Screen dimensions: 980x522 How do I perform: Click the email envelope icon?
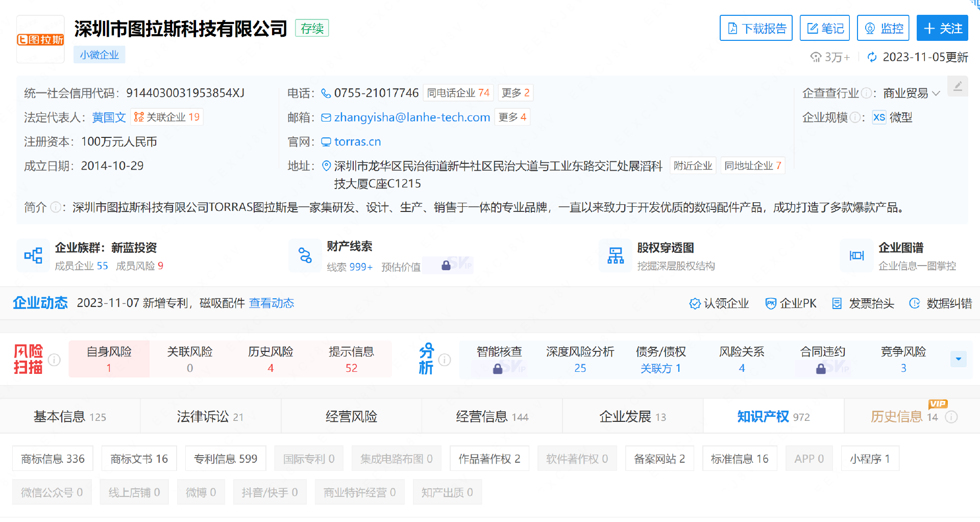pos(326,117)
